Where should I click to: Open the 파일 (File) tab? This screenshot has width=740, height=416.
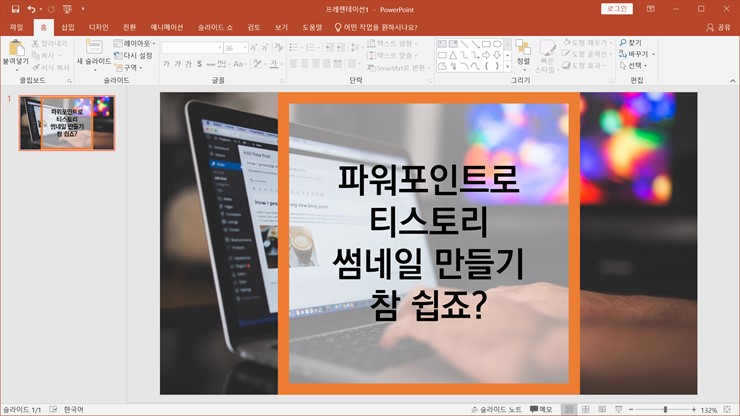[17, 27]
